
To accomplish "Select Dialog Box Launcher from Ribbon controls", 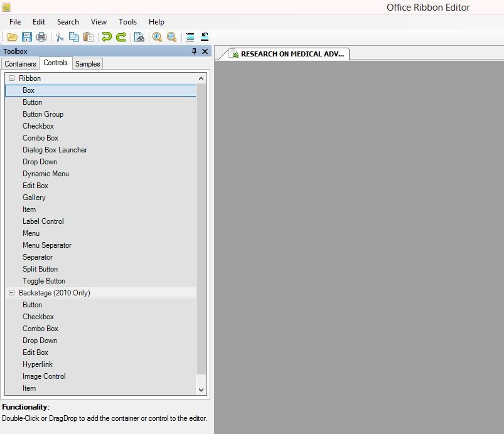I will pos(55,149).
